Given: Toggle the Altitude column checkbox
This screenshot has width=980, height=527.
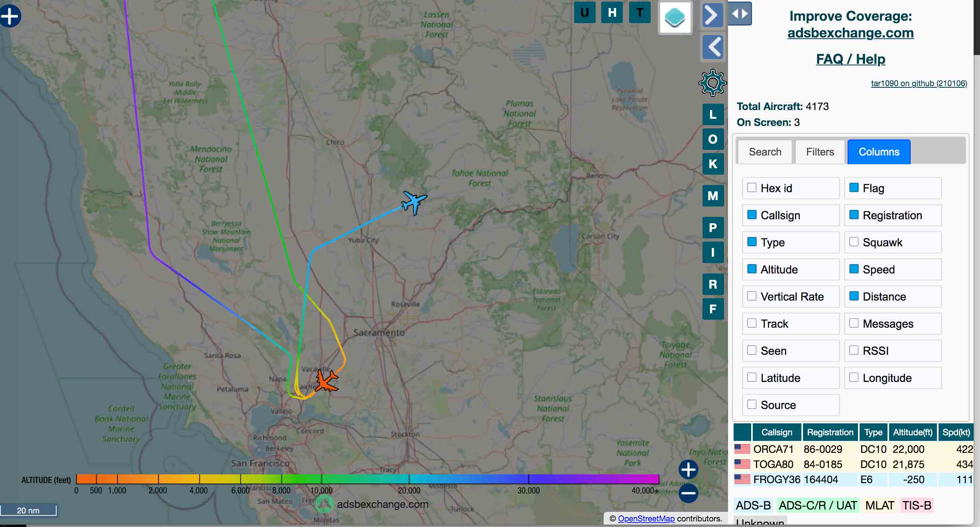Looking at the screenshot, I should pyautogui.click(x=752, y=269).
